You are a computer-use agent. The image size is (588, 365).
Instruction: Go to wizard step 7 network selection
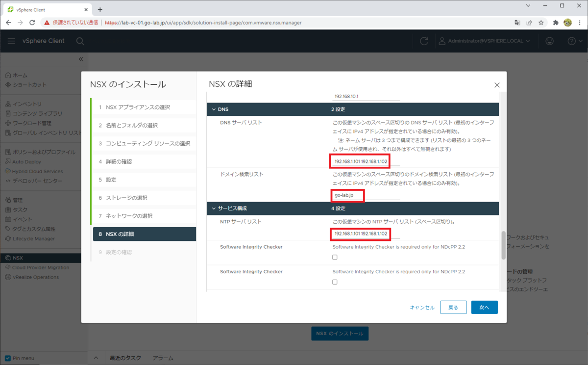[x=144, y=216]
